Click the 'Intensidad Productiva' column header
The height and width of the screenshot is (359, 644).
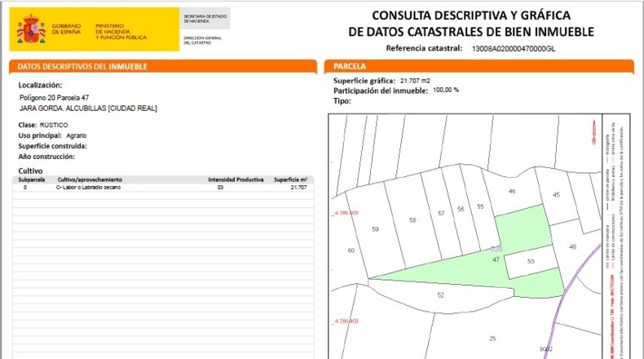[x=236, y=179]
